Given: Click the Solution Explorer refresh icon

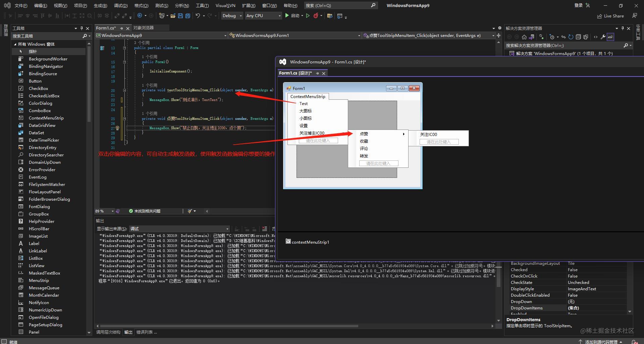Looking at the screenshot, I should click(571, 37).
